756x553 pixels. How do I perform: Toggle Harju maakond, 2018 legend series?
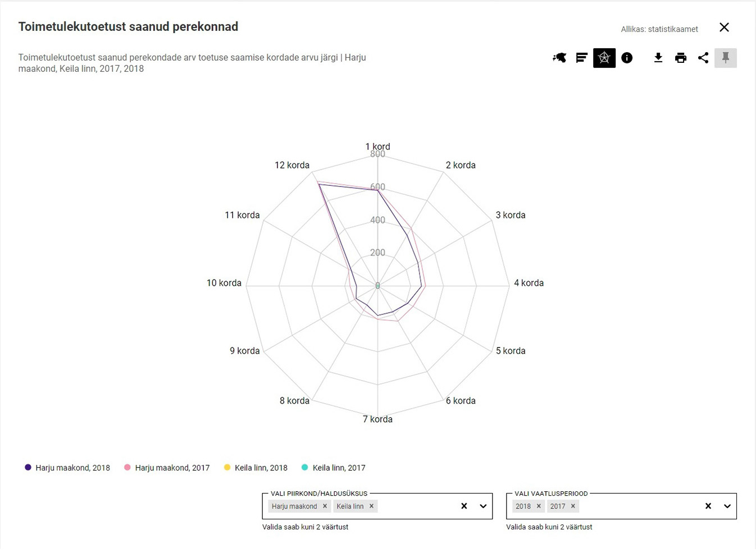(67, 468)
